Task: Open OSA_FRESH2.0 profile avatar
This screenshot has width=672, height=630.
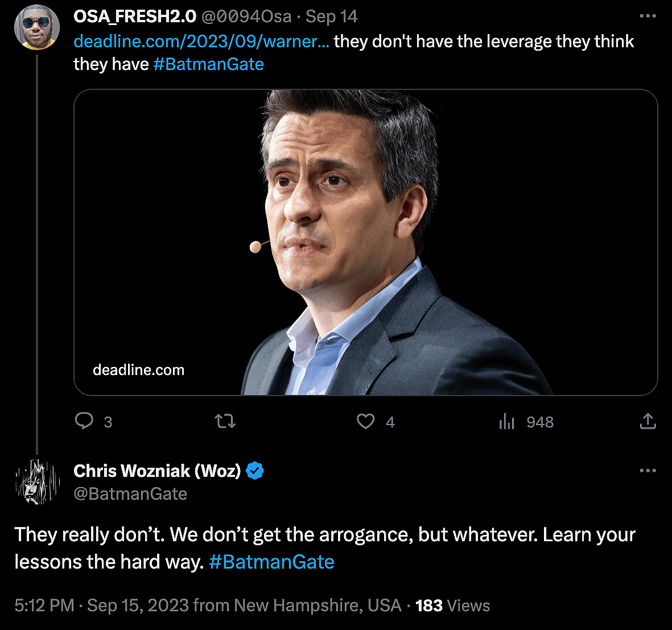Action: pos(37,27)
